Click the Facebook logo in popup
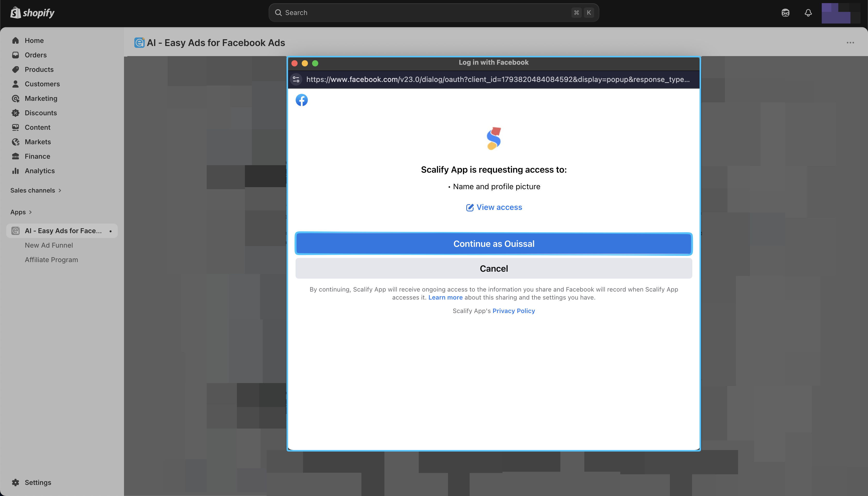868x496 pixels. tap(301, 100)
